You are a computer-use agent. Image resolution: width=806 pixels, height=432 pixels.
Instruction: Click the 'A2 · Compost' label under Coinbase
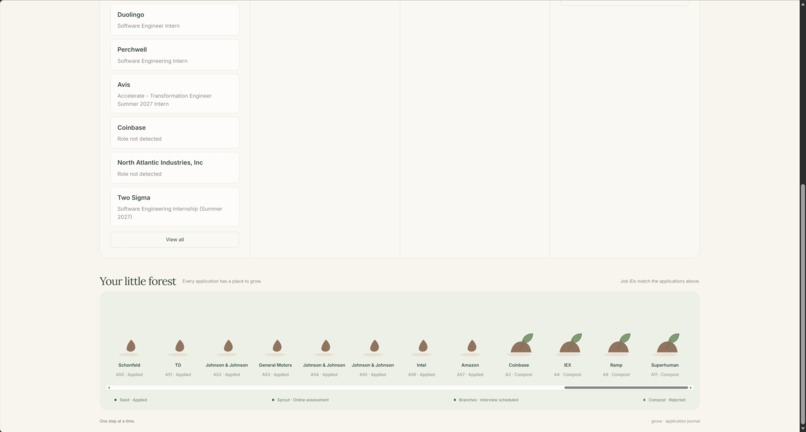[x=519, y=374]
